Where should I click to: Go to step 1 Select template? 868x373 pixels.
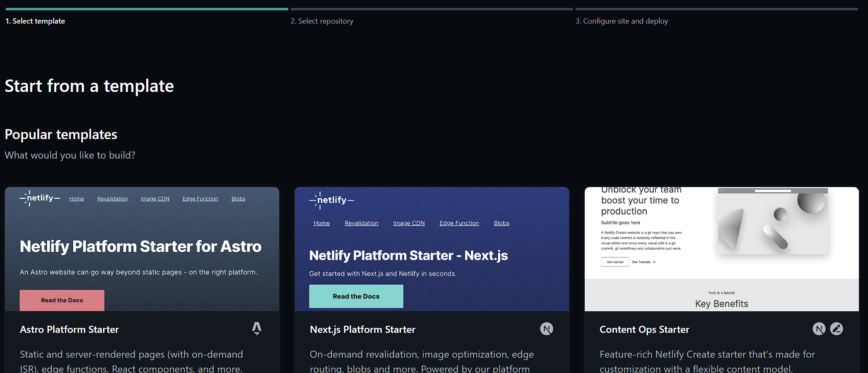35,21
